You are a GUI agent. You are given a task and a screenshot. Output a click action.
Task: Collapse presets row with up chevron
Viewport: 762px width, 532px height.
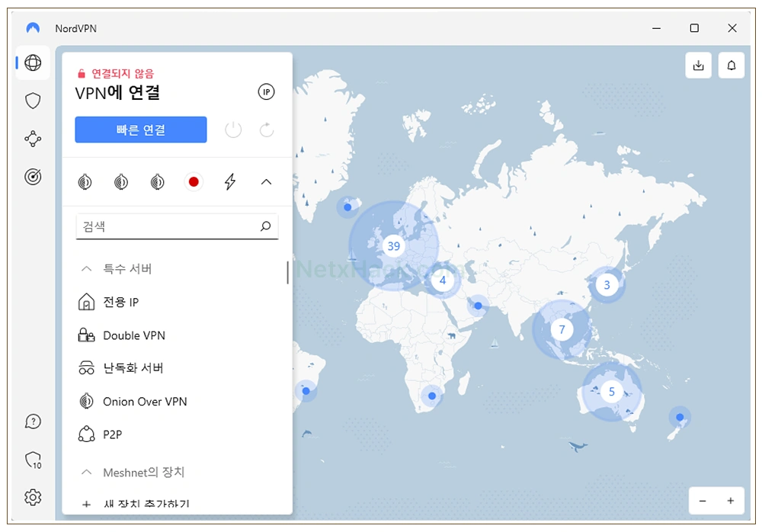point(266,182)
